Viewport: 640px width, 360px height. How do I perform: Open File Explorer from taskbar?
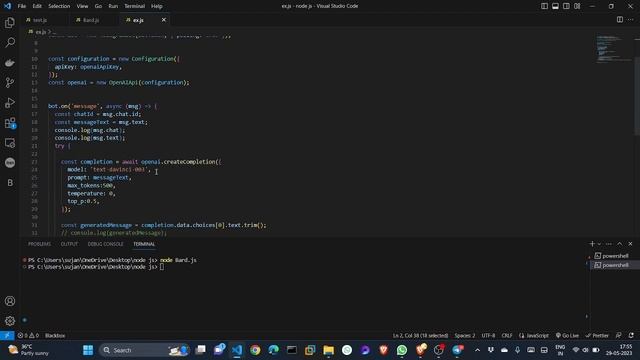click(x=329, y=350)
